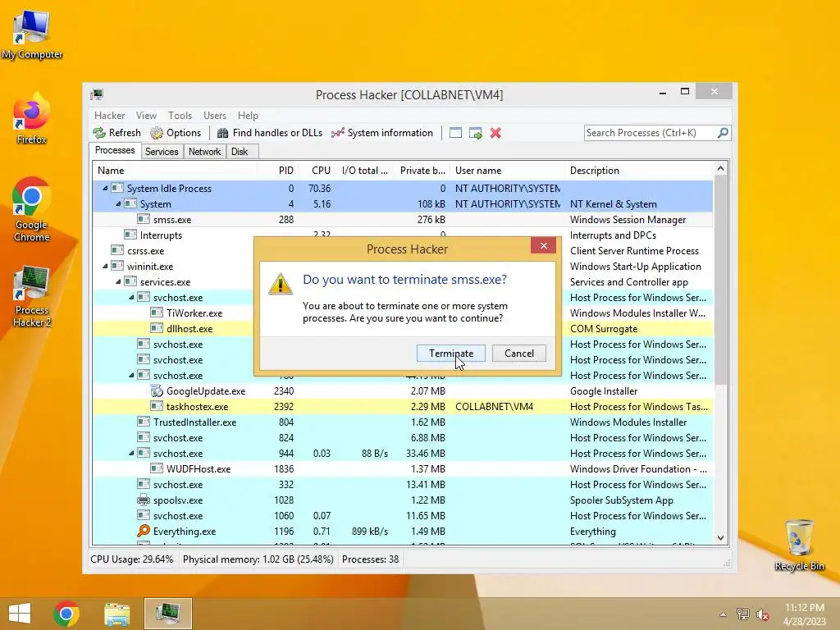Screen dimensions: 840x630
Task: Open the Hacker menu
Action: 109,116
